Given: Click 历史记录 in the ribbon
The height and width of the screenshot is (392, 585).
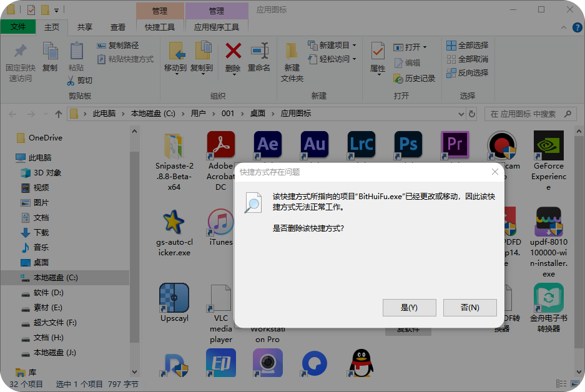Looking at the screenshot, I should pos(414,78).
